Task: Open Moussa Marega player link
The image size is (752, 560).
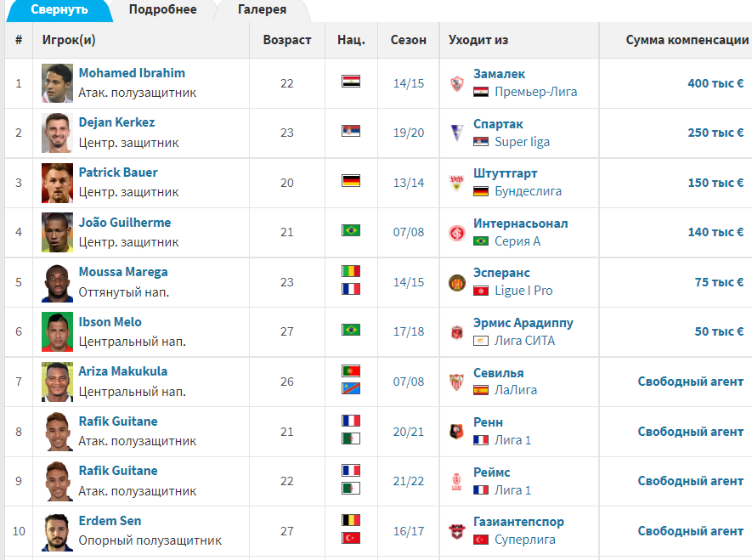Action: point(123,272)
